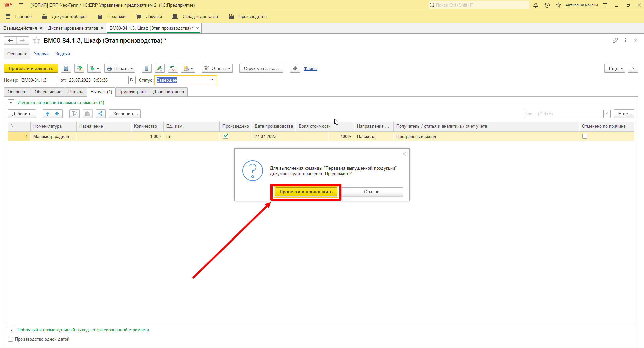Open the Заполнить dropdown
The width and height of the screenshot is (644, 348).
125,114
